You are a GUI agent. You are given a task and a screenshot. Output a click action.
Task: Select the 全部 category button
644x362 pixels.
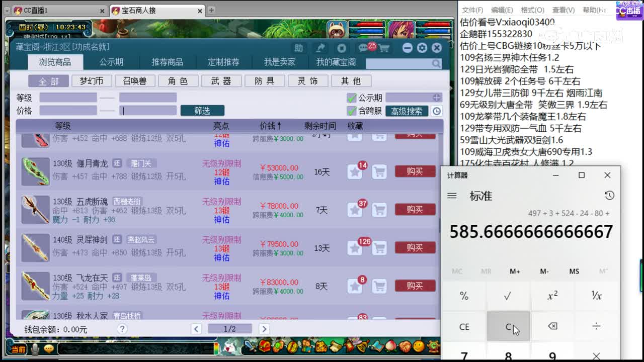coord(48,81)
